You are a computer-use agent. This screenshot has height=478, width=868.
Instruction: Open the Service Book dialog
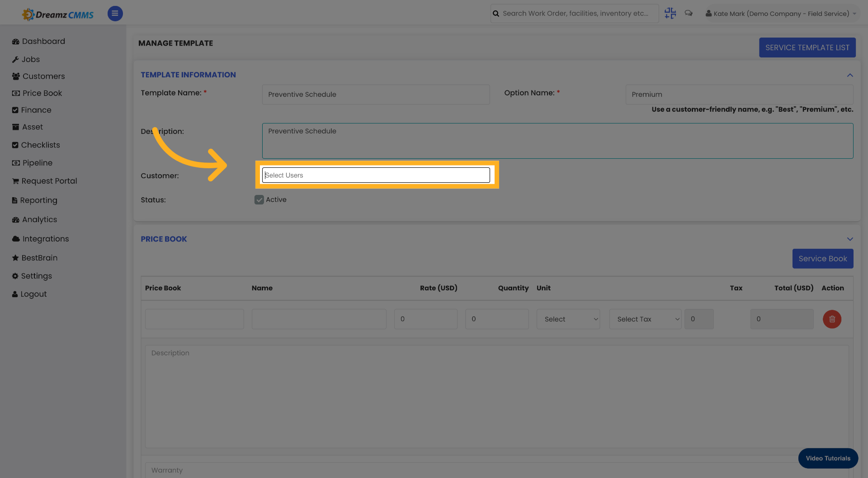822,259
